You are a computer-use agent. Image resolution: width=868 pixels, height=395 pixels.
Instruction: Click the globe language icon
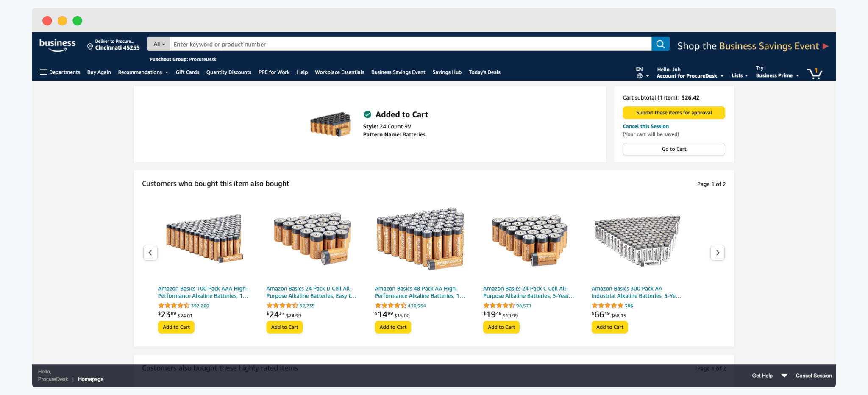tap(639, 75)
